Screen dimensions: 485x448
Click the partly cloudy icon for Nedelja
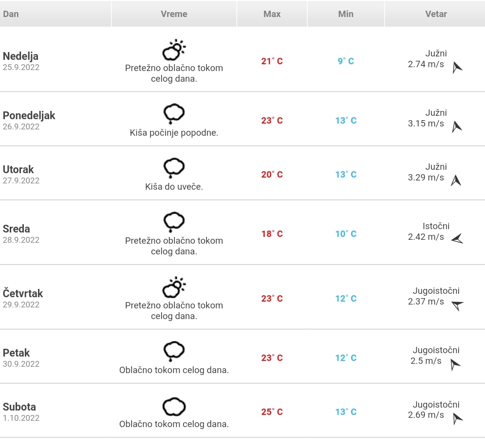[174, 50]
